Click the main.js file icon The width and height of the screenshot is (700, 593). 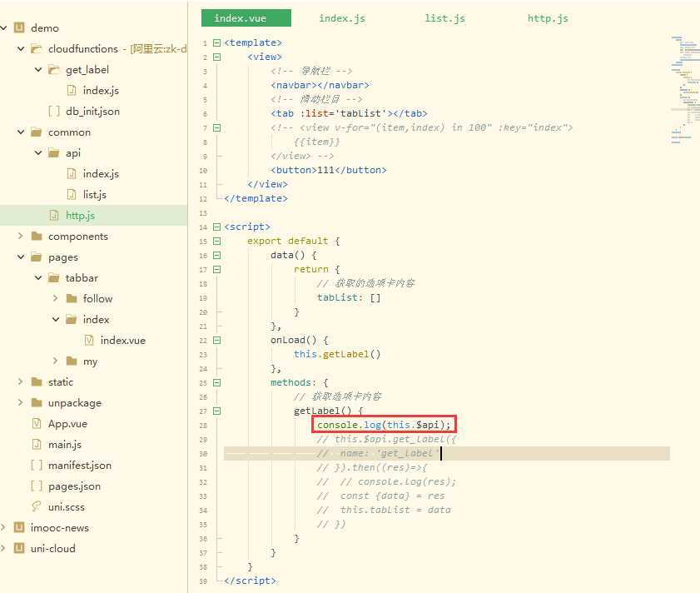click(x=37, y=444)
